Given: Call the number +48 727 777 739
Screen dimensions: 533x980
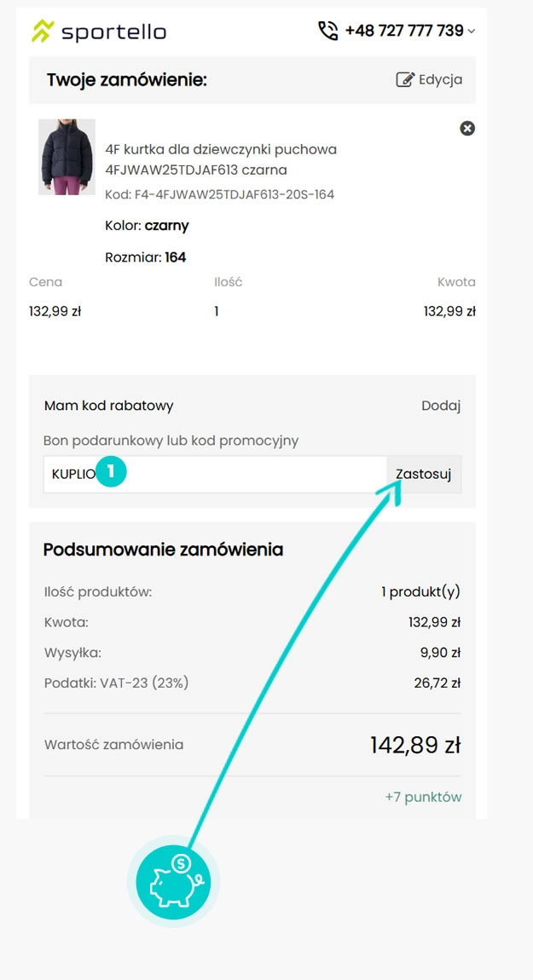Looking at the screenshot, I should pos(403,32).
